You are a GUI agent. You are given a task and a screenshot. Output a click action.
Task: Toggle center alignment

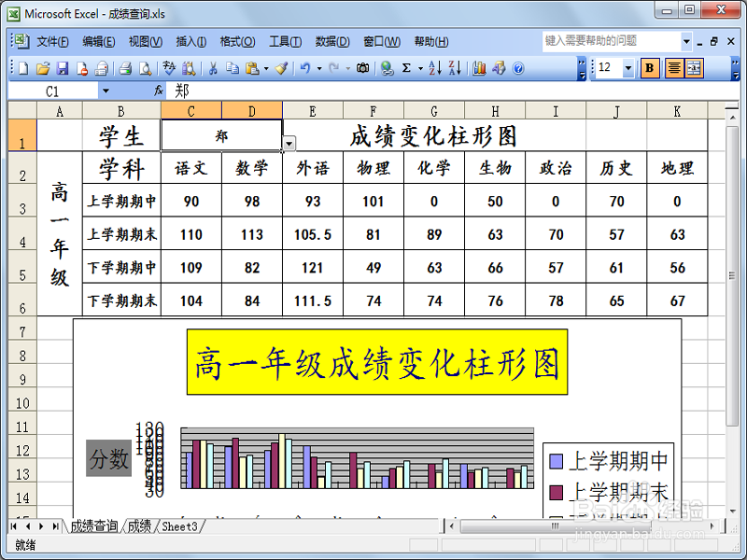pos(674,70)
